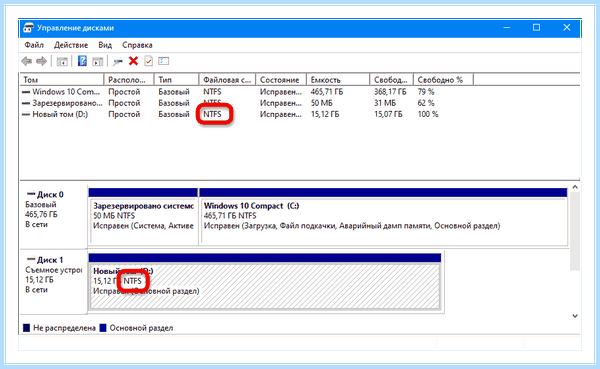Image resolution: width=600 pixels, height=369 pixels.
Task: Click NTFS cell in Windows 10 Com... row
Action: point(212,92)
